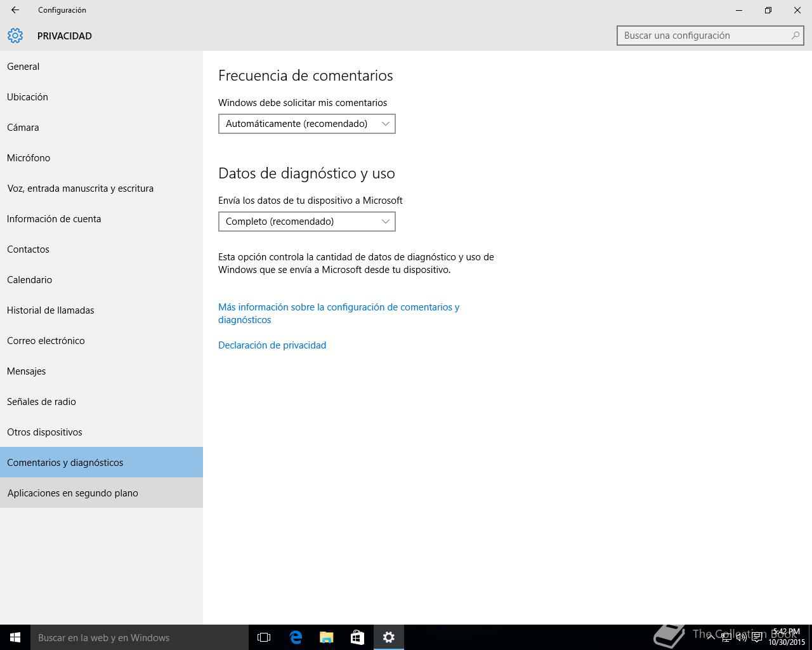
Task: Open Otros dispositivos section
Action: pos(101,432)
